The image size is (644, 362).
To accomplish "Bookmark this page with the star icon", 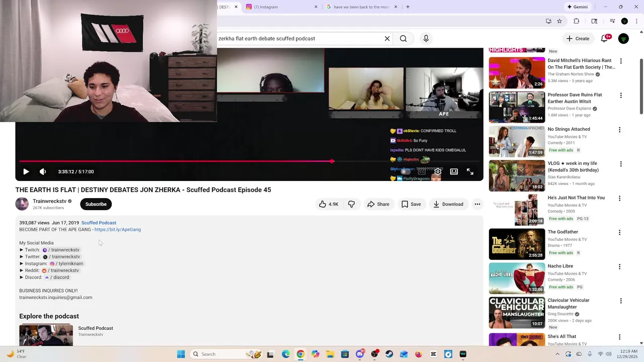I will [x=559, y=21].
